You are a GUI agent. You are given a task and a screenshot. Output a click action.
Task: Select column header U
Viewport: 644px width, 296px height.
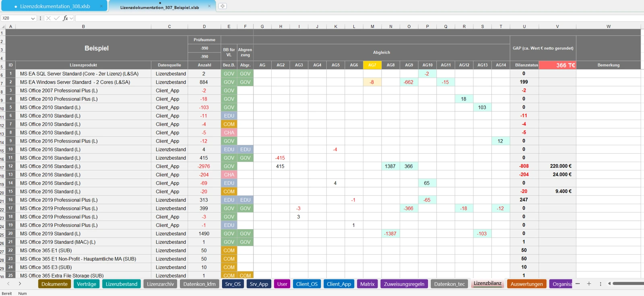coord(524,27)
